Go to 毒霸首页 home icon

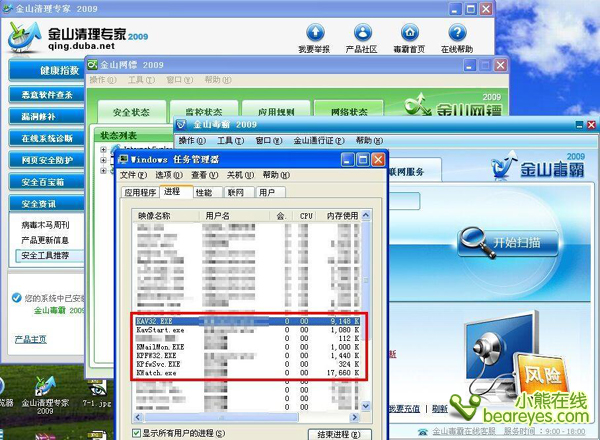click(409, 33)
